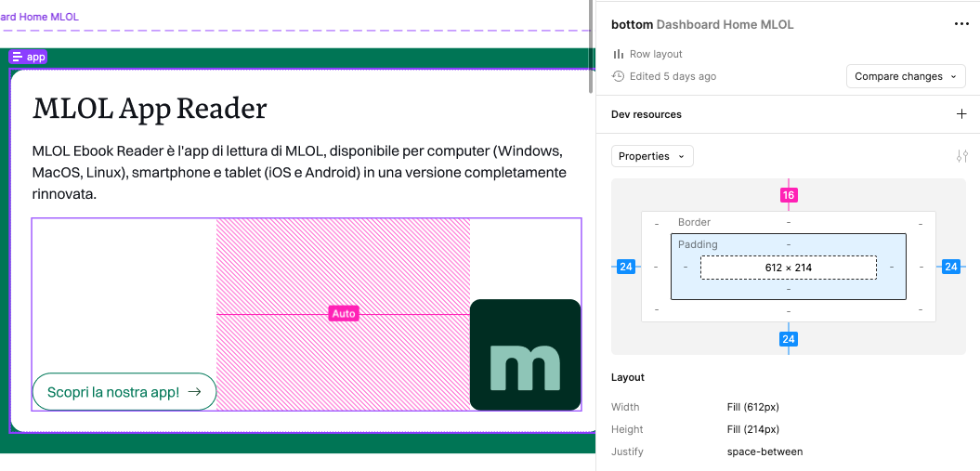
Task: Add a Dev resource with the plus icon
Action: [x=961, y=114]
